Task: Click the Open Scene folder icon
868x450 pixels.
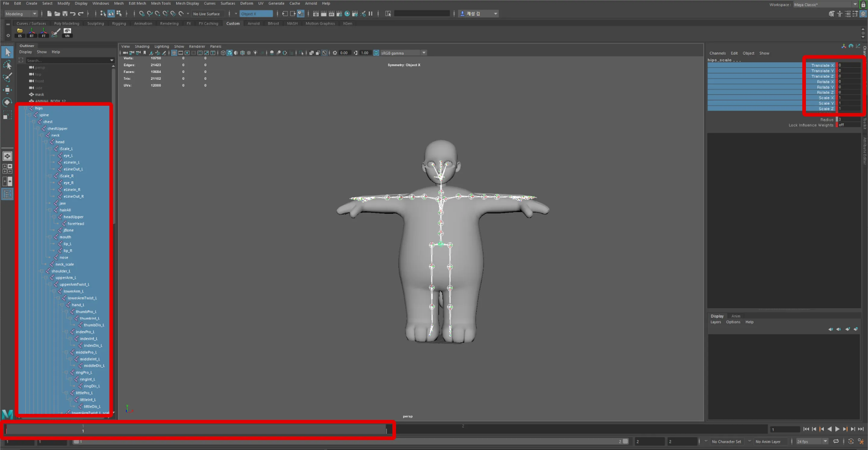Action: pos(57,14)
